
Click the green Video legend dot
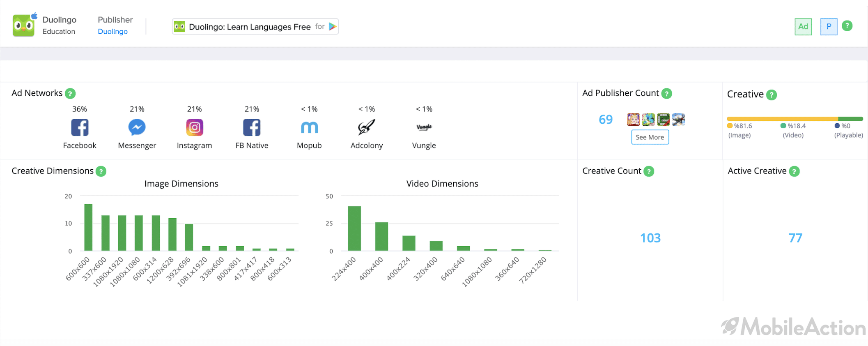coord(783,126)
